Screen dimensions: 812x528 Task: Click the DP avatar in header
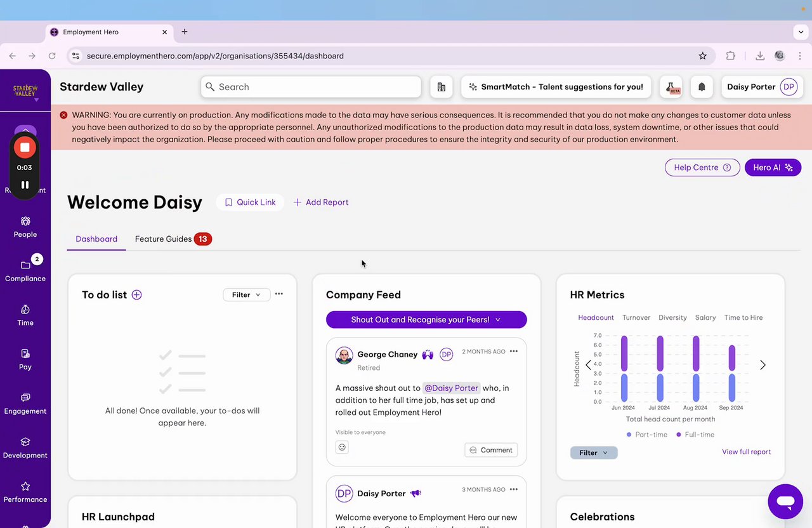(x=789, y=87)
